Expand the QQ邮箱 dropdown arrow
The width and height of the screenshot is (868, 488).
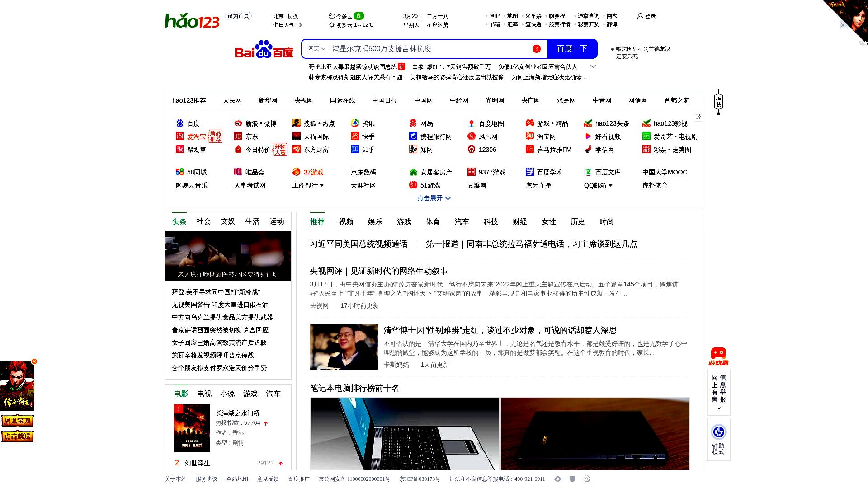click(610, 185)
